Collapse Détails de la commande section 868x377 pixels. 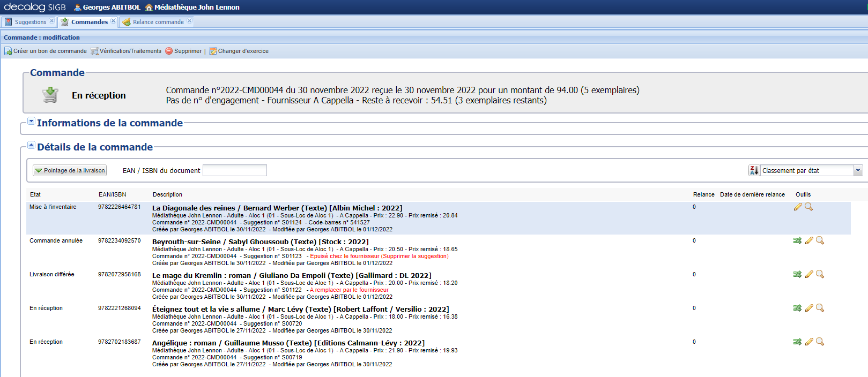pos(31,145)
